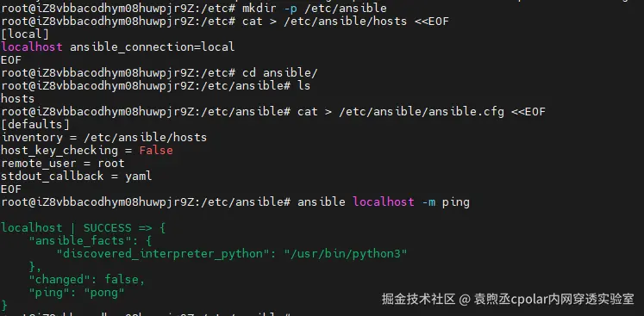Click the "changed": false line

pyautogui.click(x=87, y=280)
